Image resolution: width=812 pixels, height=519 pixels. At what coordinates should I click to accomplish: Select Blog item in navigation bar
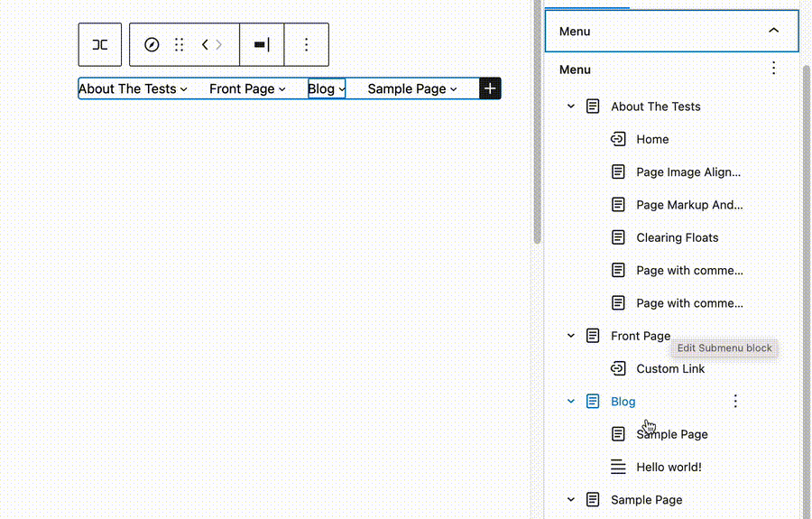(321, 88)
